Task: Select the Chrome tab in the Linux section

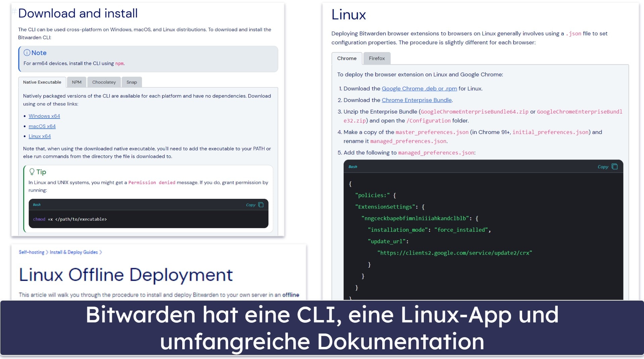Action: click(347, 58)
